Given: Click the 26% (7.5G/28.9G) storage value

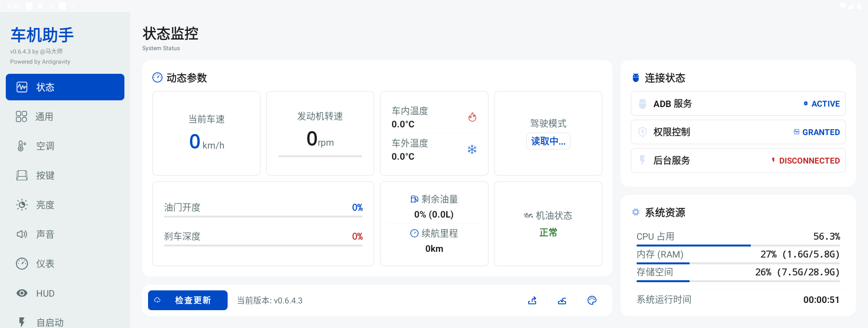Looking at the screenshot, I should [798, 272].
